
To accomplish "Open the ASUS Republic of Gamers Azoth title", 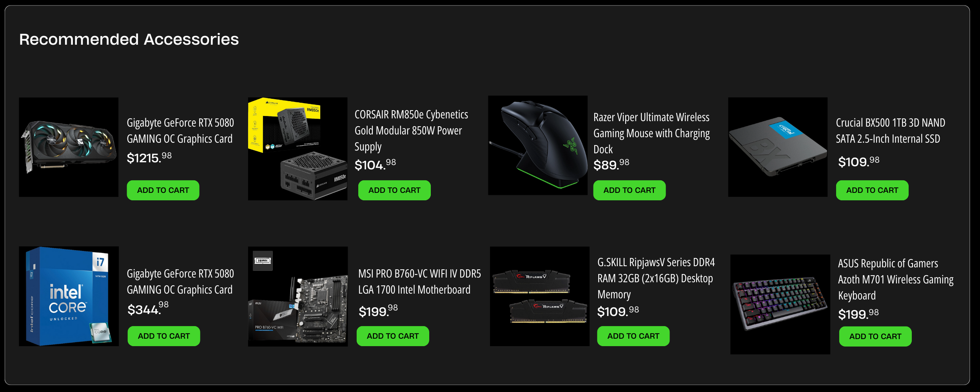I will coord(896,279).
